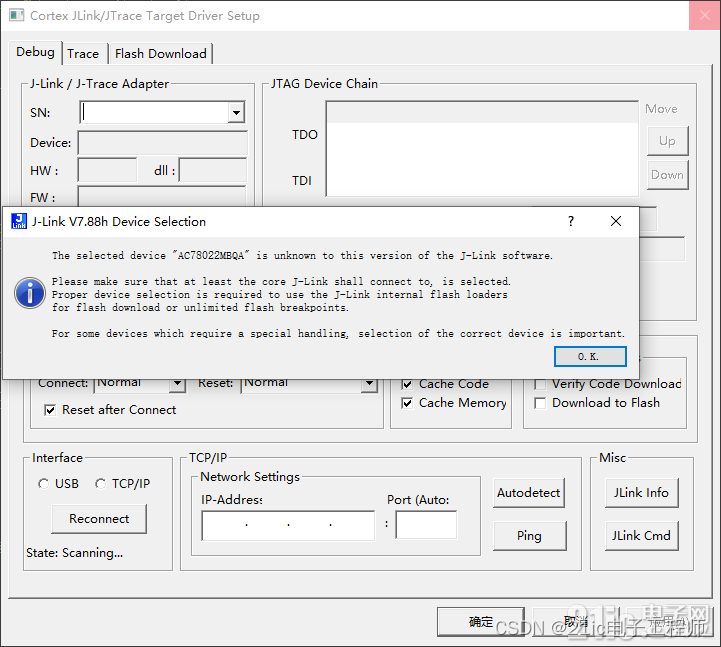This screenshot has height=647, width=721.
Task: Toggle Reset after Connect checkbox
Action: [x=50, y=410]
